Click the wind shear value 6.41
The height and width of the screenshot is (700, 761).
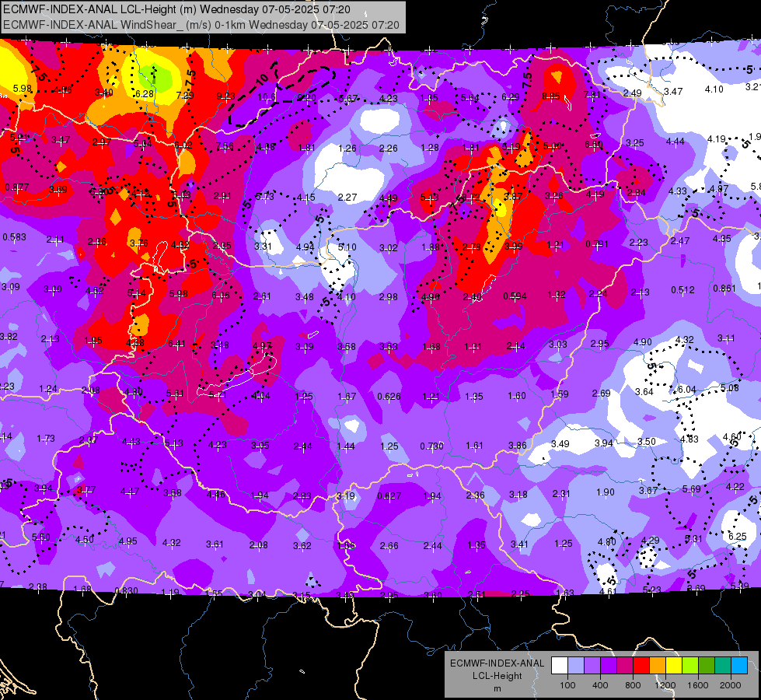(176, 344)
